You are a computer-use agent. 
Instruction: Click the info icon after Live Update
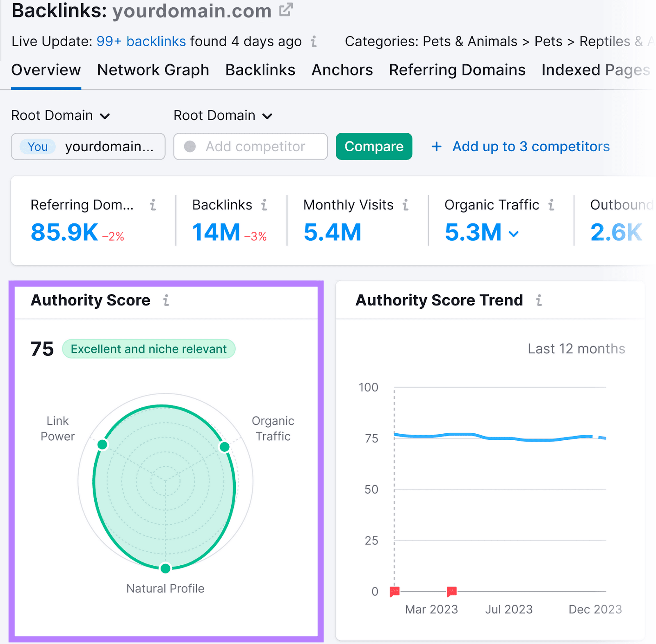(314, 41)
